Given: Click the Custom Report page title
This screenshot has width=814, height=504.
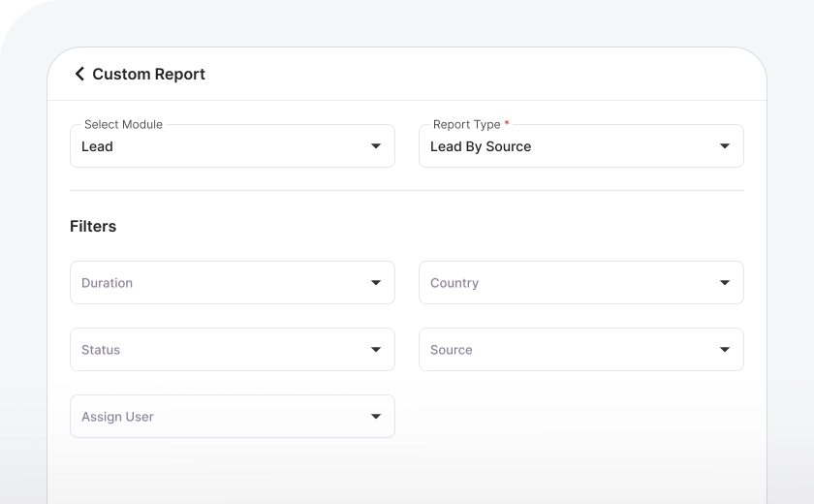Looking at the screenshot, I should (x=148, y=74).
